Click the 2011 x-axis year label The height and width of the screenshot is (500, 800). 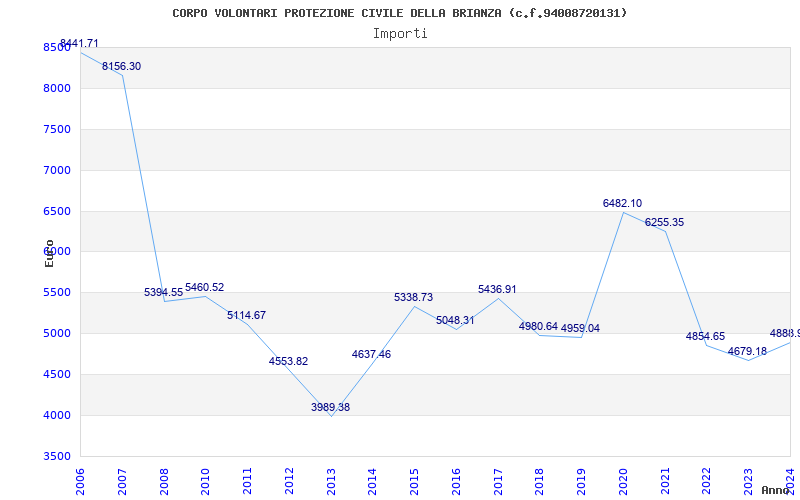(247, 482)
